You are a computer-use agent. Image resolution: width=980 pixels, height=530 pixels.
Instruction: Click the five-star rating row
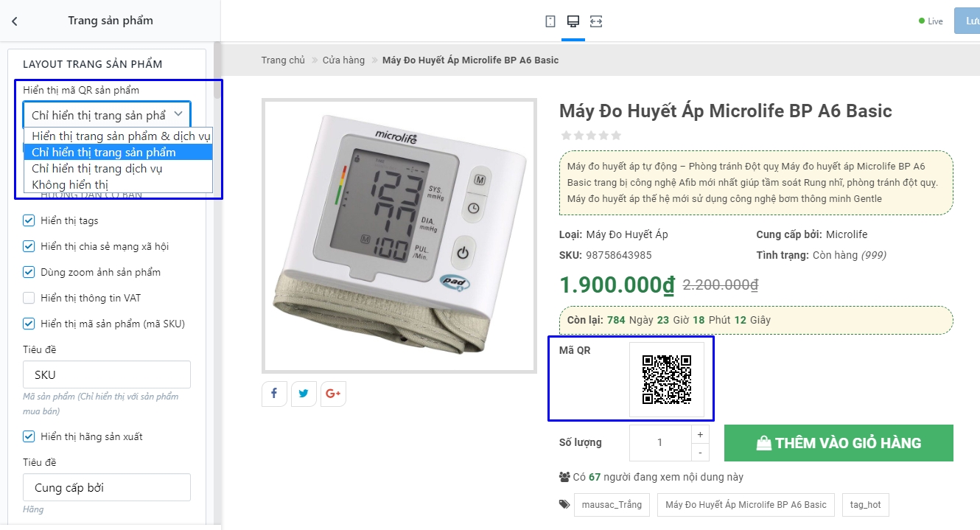pos(591,136)
